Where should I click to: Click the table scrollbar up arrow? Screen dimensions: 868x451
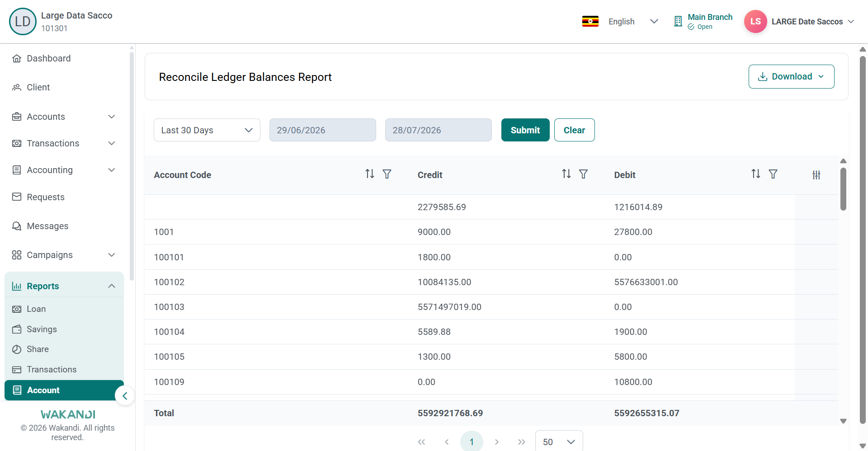pyautogui.click(x=843, y=161)
